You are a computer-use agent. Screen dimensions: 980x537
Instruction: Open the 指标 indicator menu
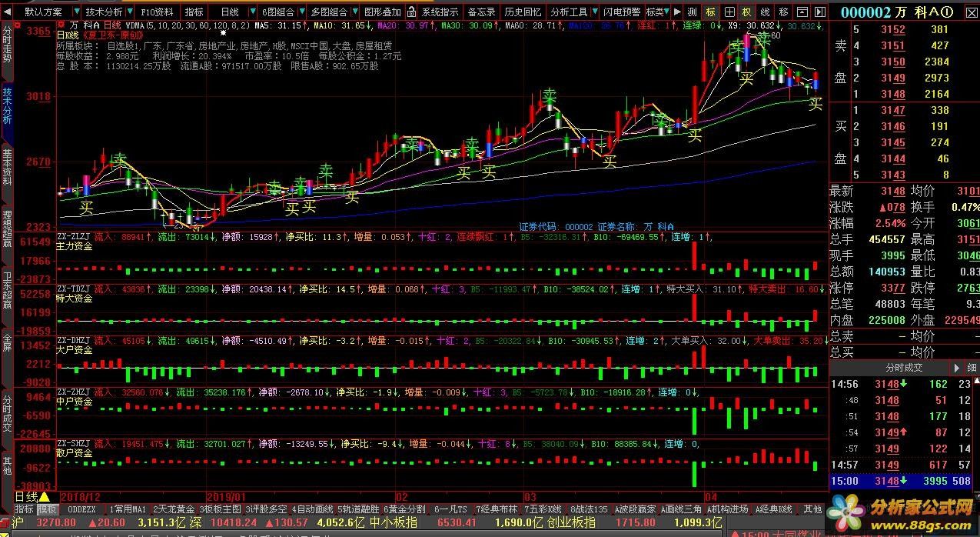[x=194, y=12]
